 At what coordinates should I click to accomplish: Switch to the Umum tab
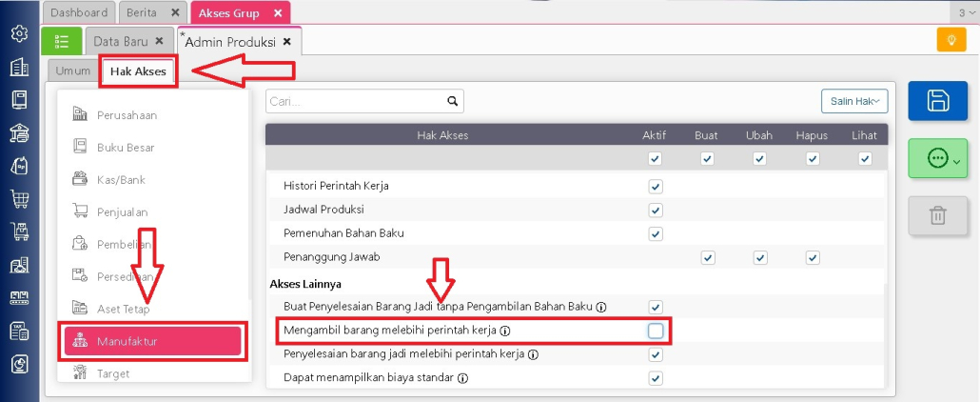pos(73,70)
